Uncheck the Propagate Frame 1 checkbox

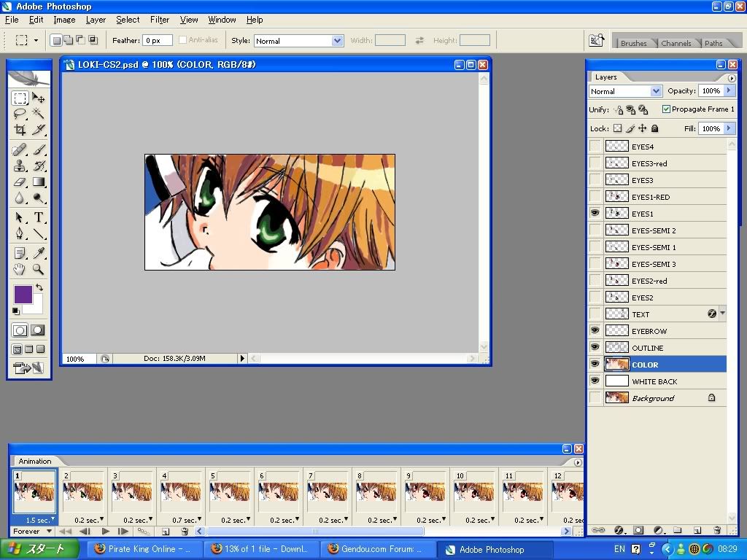[666, 109]
